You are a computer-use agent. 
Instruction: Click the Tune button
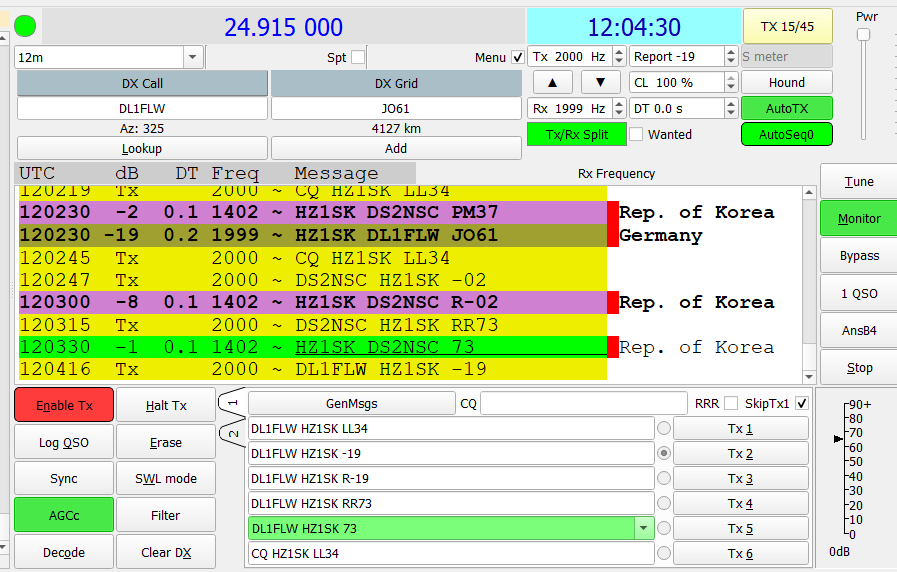click(859, 181)
